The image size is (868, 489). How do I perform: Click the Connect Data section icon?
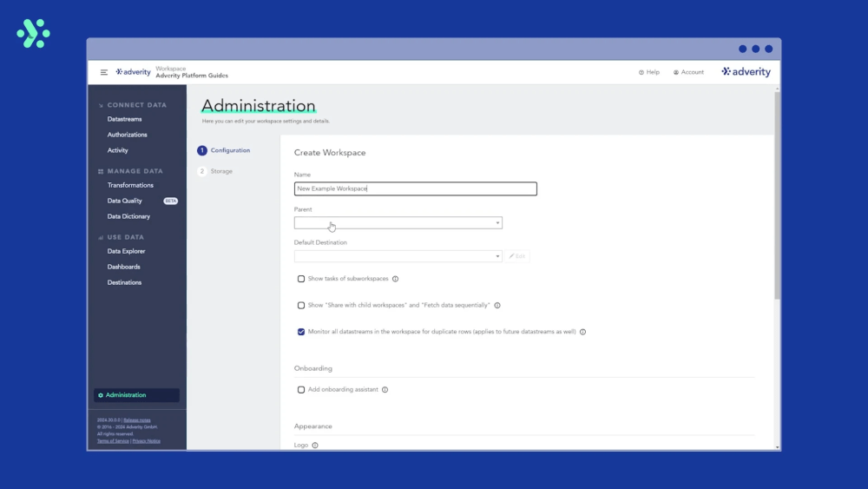pos(101,105)
